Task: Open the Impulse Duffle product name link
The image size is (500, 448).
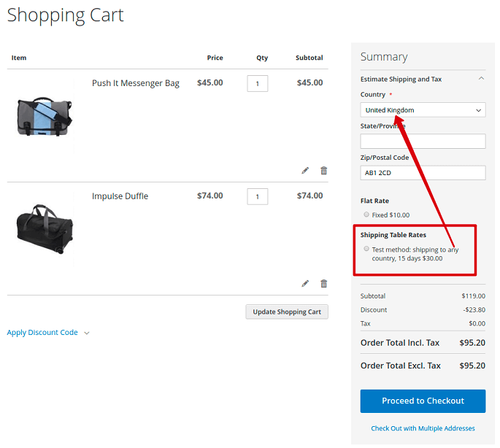Action: pyautogui.click(x=120, y=196)
